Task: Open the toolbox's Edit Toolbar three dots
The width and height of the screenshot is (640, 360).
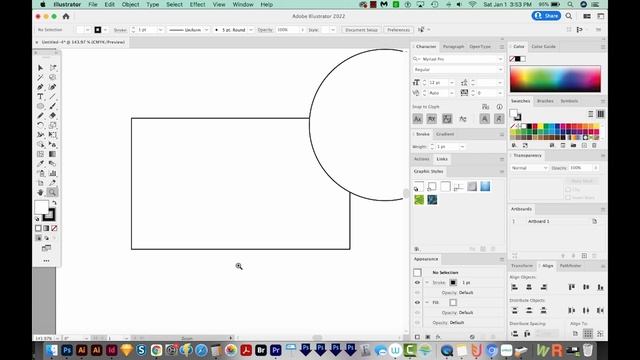Action: [47, 260]
